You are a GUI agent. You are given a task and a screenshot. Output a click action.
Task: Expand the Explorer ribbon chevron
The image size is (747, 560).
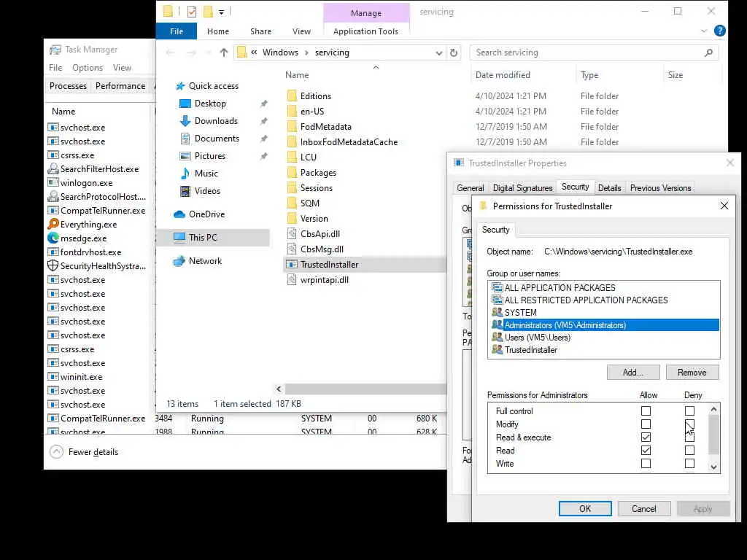pyautogui.click(x=704, y=31)
